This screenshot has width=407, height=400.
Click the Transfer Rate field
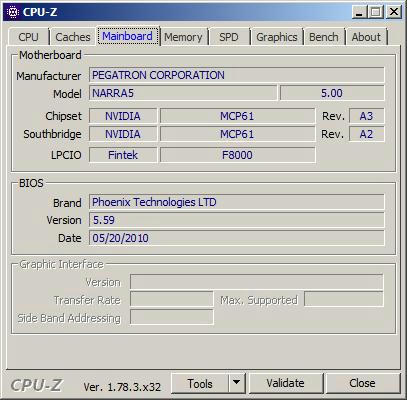point(171,299)
